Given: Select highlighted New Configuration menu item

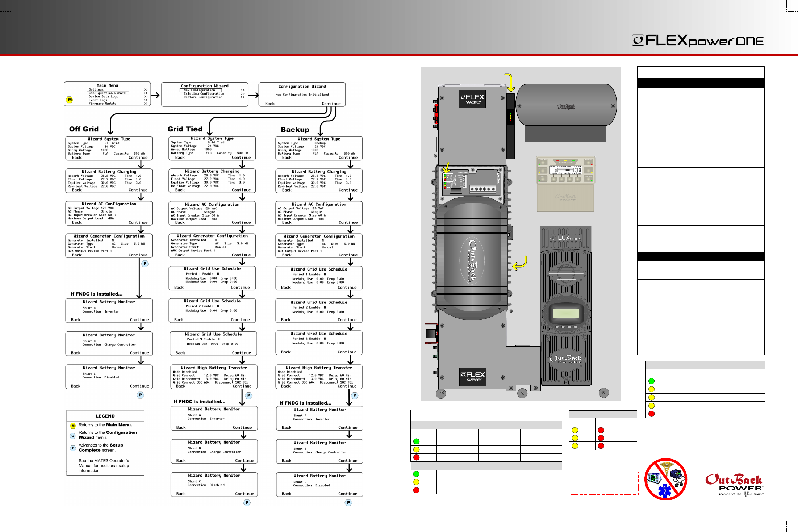Looking at the screenshot, I should tap(201, 90).
